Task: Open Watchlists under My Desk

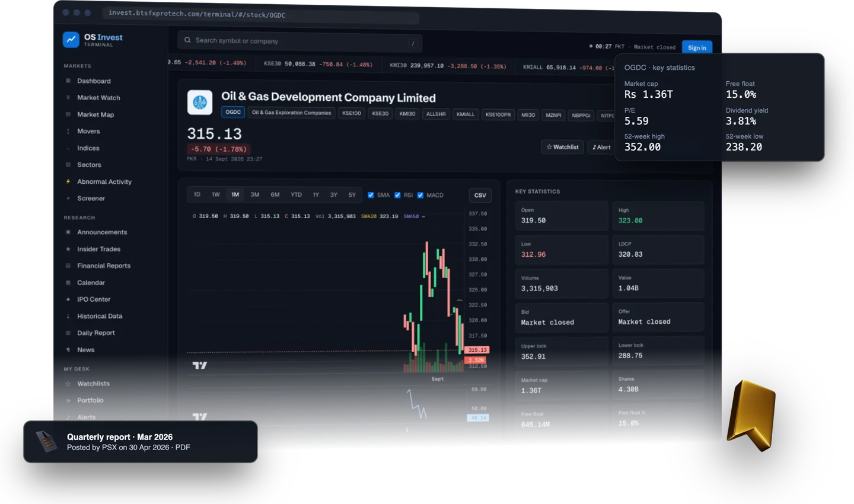Action: 93,384
